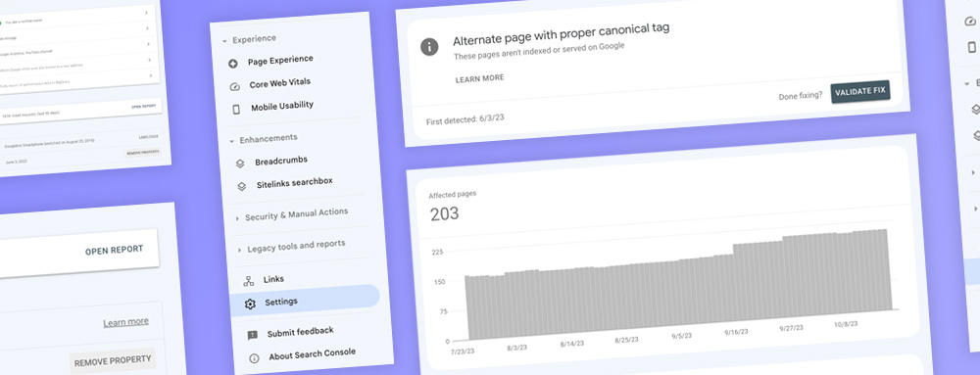Open Mobile Usability in sidebar
The height and width of the screenshot is (375, 980).
282,106
